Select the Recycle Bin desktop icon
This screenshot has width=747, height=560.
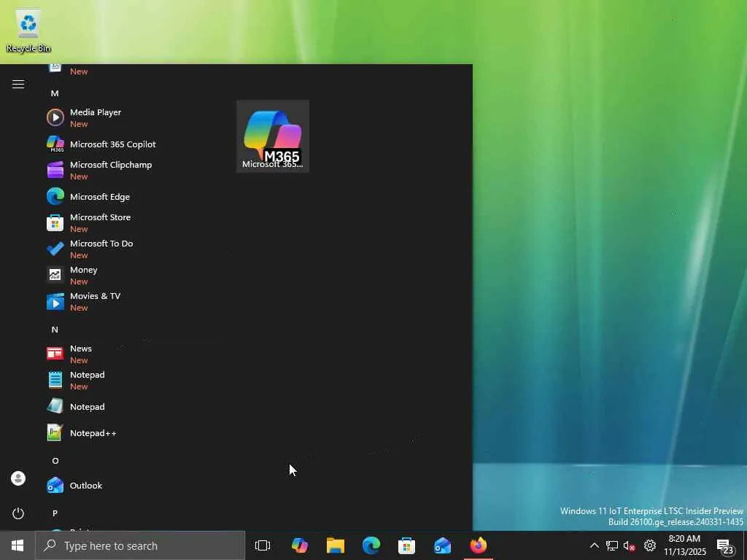[x=28, y=31]
